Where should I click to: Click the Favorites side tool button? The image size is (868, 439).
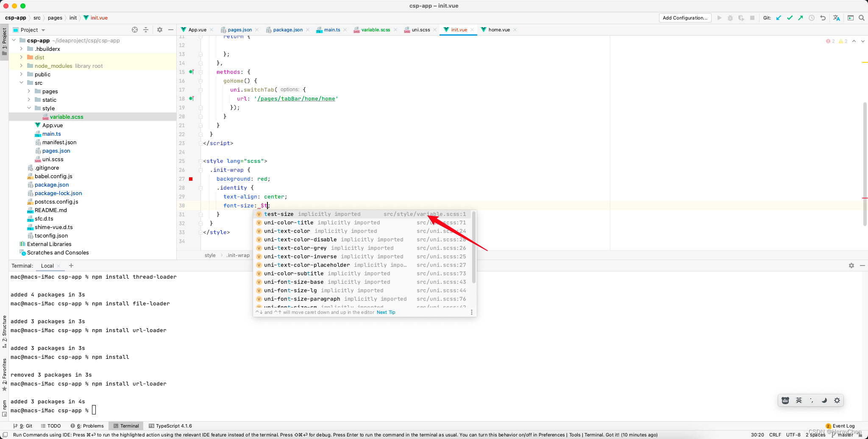(4, 375)
